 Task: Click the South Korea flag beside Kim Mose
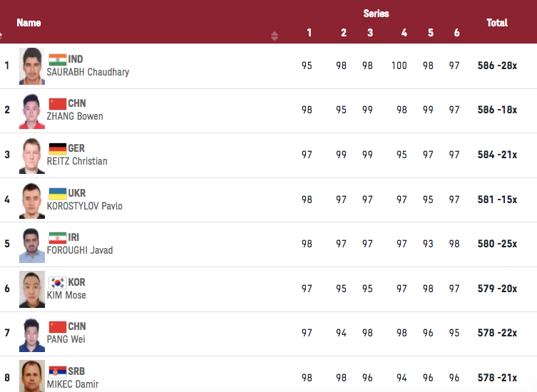[57, 282]
